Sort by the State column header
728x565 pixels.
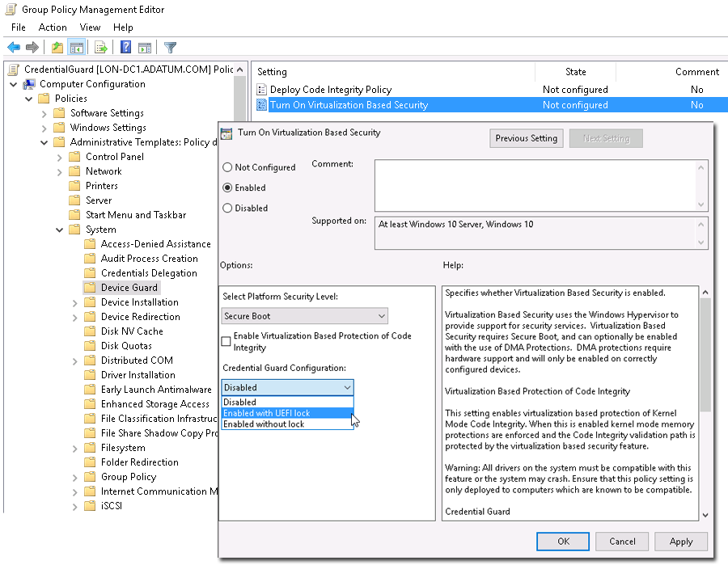575,72
